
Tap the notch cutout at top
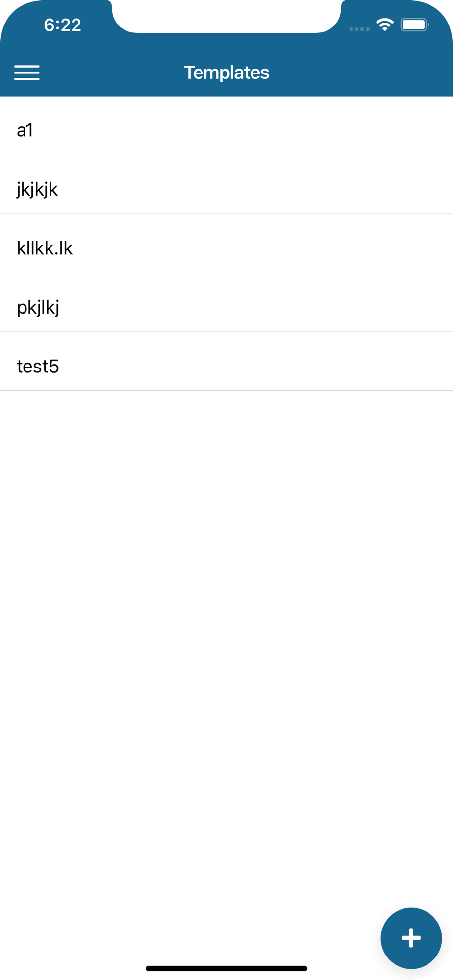[226, 15]
